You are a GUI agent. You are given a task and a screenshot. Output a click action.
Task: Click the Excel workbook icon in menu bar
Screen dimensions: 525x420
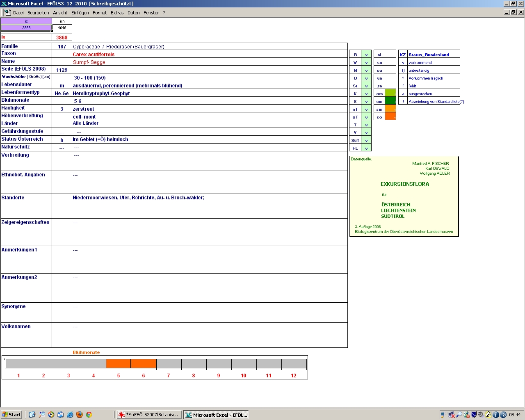pos(7,13)
